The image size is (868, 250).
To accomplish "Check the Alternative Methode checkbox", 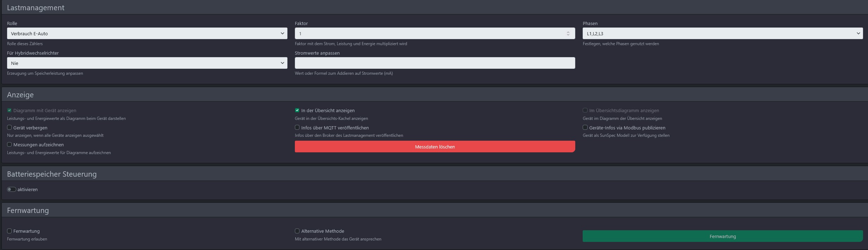I will coord(297,231).
